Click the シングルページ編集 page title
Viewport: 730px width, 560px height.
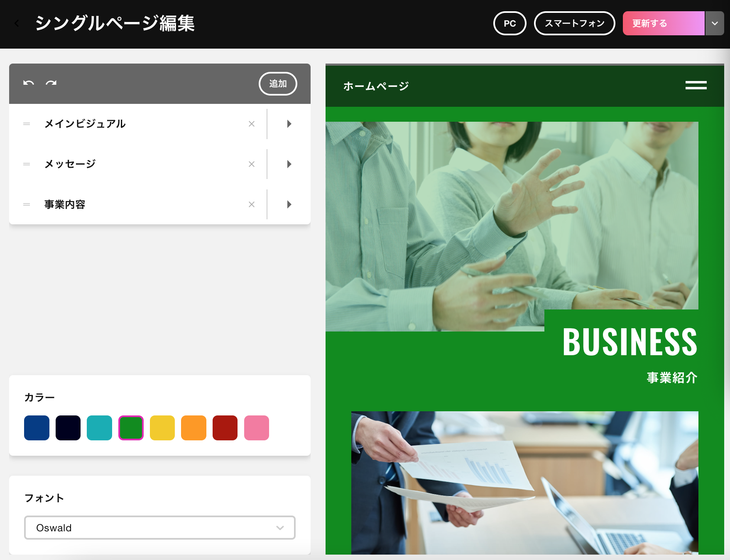[115, 23]
